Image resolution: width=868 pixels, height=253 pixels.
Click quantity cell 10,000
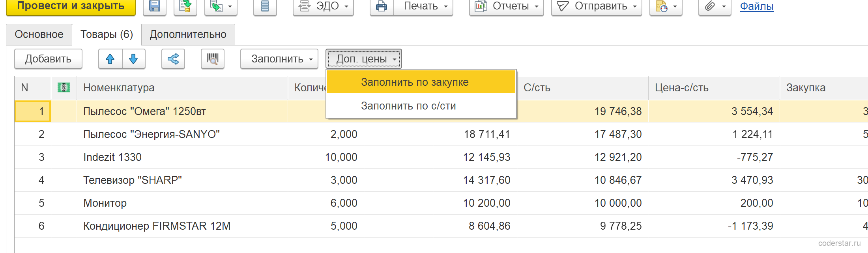[x=341, y=157]
